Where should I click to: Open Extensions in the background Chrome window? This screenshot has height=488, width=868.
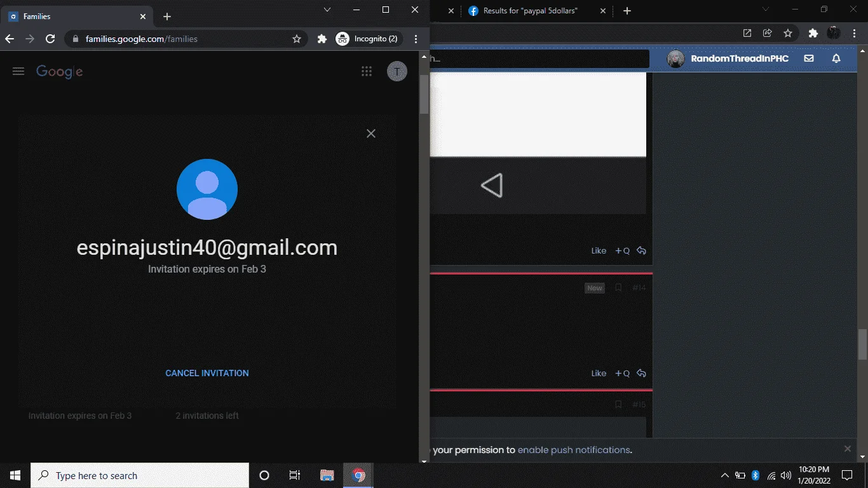(813, 34)
